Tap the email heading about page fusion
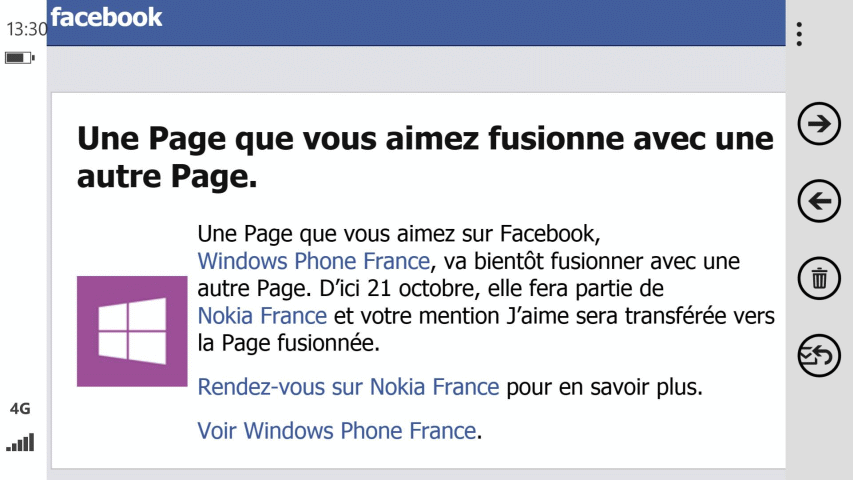 [425, 157]
